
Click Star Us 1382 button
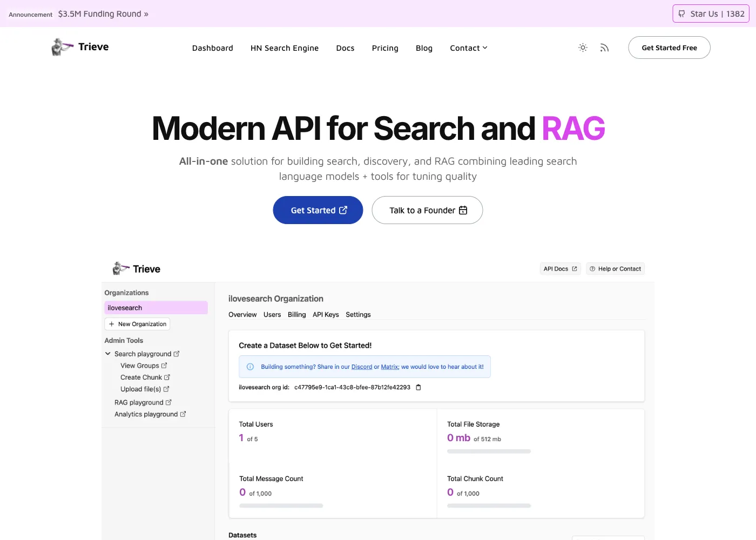tap(711, 13)
